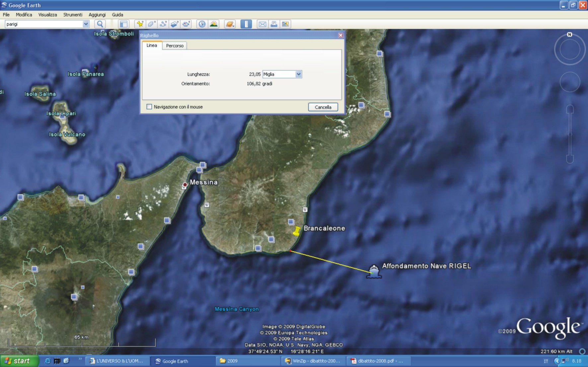Toggle the ruler tool icon
The image size is (588, 367).
point(246,24)
